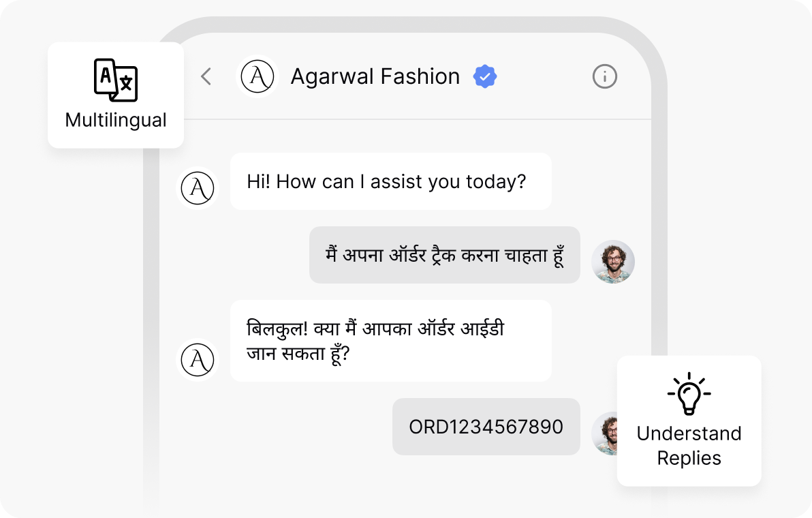Select the Understand Replies feature card
The width and height of the screenshot is (812, 518).
tap(689, 421)
